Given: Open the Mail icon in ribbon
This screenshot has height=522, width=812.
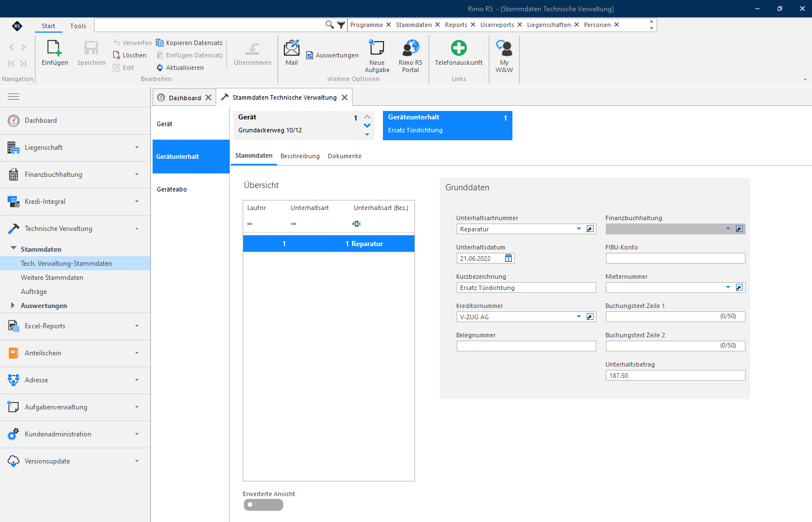Looking at the screenshot, I should pyautogui.click(x=292, y=48).
